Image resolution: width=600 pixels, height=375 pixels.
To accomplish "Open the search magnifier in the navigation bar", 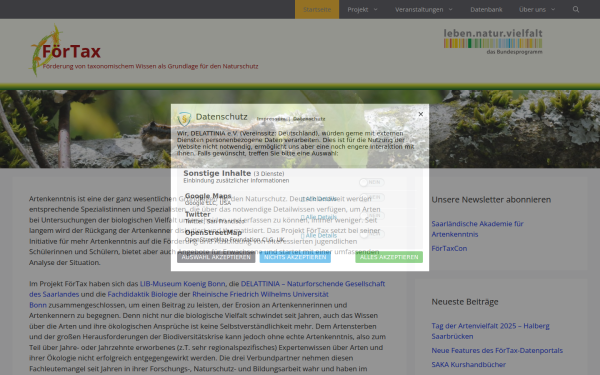I will point(576,9).
